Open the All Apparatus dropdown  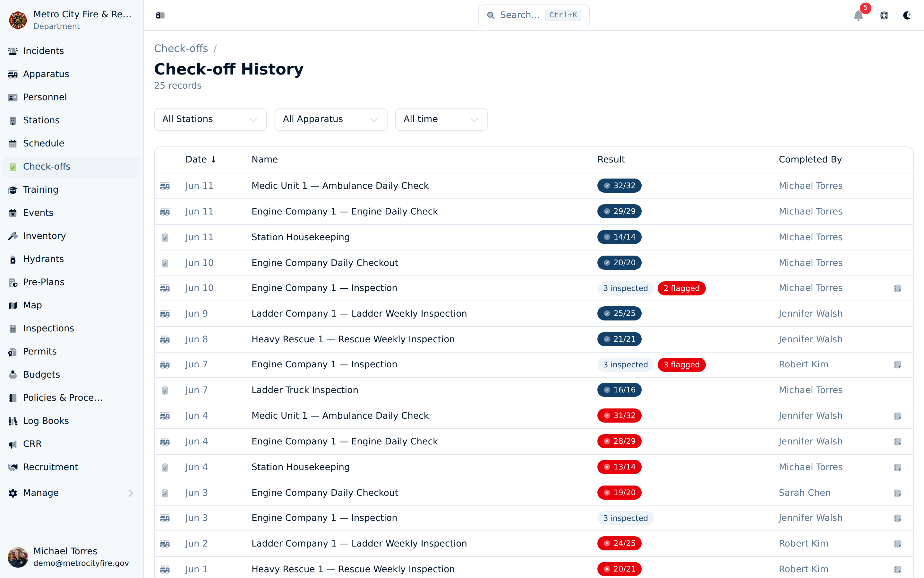pos(331,119)
